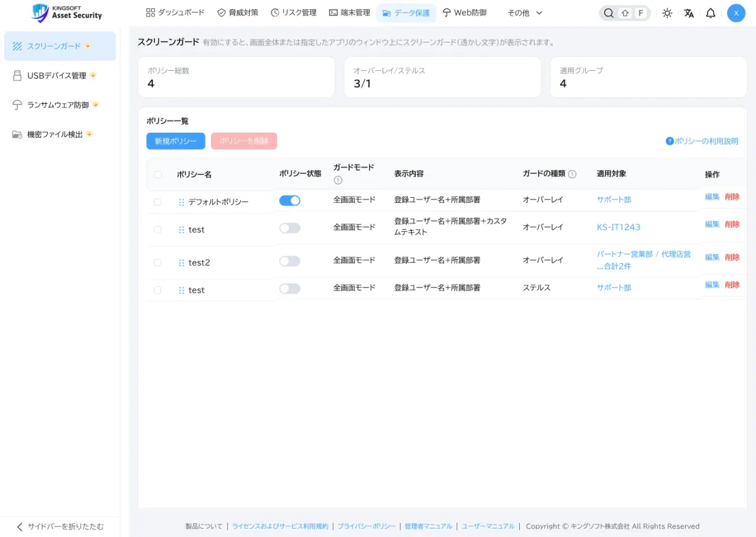Click the folder icon for 機密ファイル検出
The height and width of the screenshot is (537, 756).
point(17,135)
